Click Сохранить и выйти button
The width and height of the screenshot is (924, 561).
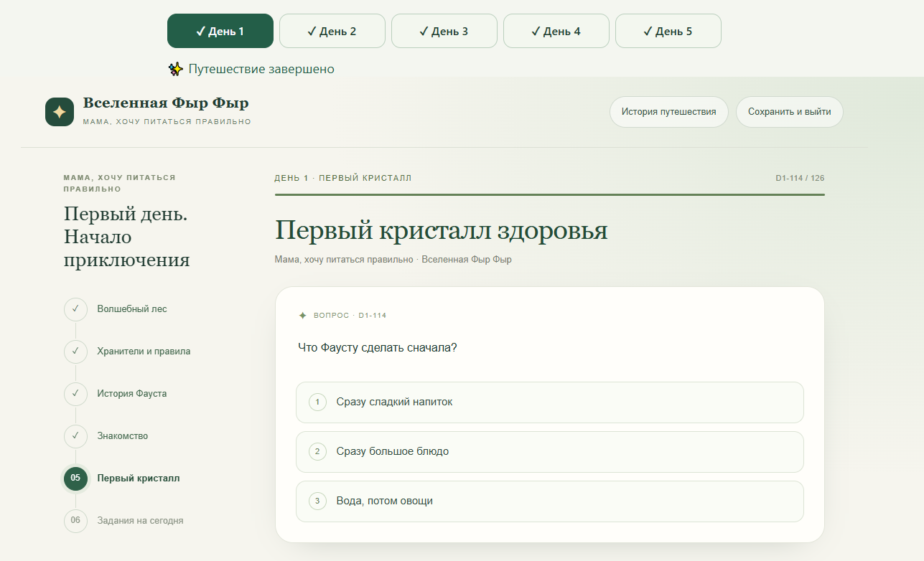click(790, 112)
